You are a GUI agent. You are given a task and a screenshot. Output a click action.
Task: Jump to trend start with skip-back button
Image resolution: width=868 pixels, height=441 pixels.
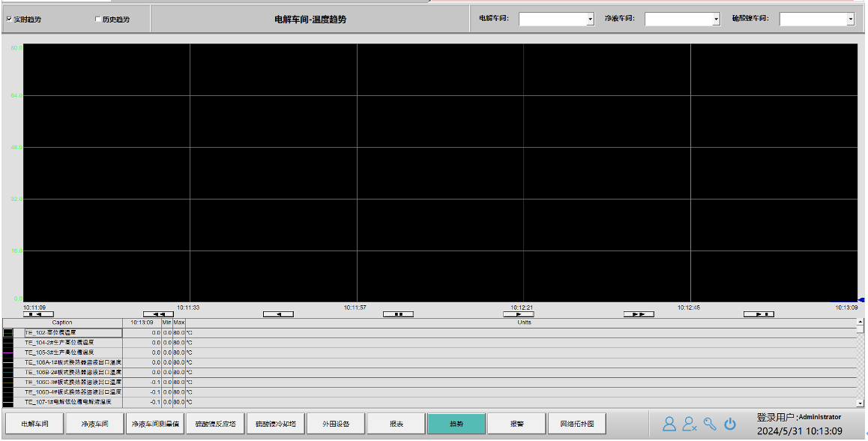click(x=38, y=314)
